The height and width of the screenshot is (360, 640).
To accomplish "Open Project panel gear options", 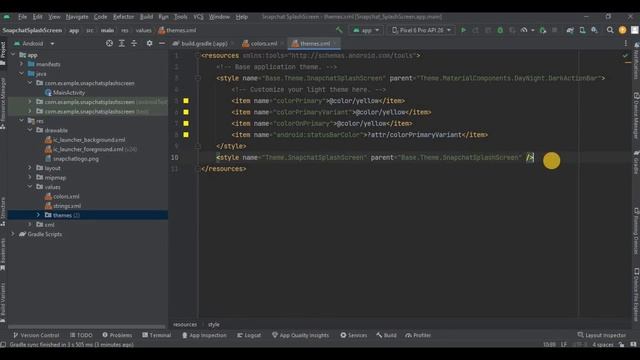I will [x=149, y=43].
